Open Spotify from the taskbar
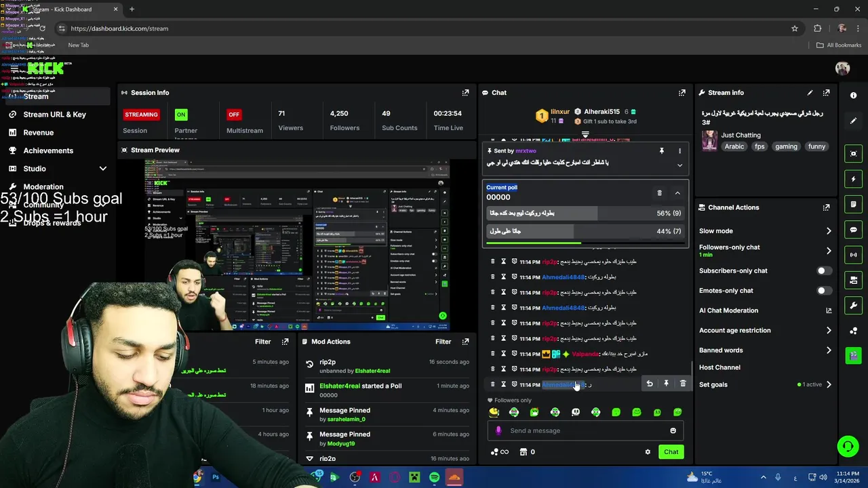The height and width of the screenshot is (488, 868). point(434,477)
